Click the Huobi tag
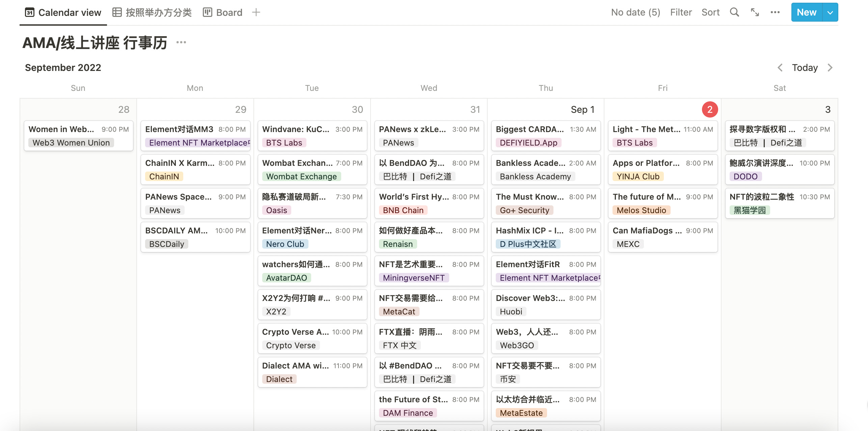 point(511,311)
